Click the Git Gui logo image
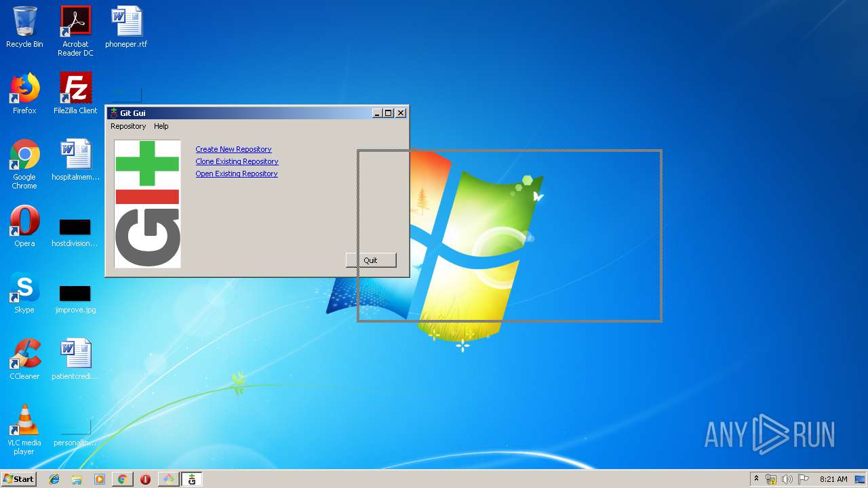 point(147,203)
